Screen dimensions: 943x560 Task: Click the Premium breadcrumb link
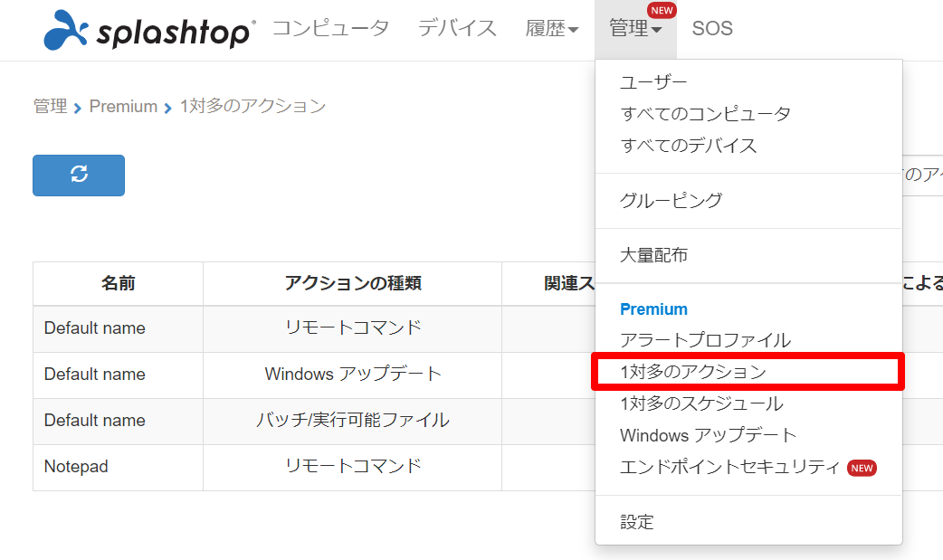point(123,107)
